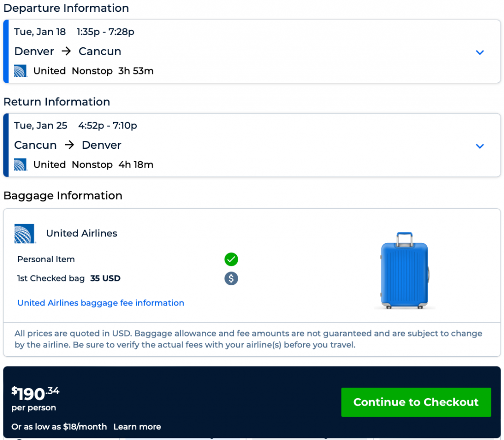Click the arrow between Denver and Cancun
This screenshot has width=504, height=440.
(66, 51)
